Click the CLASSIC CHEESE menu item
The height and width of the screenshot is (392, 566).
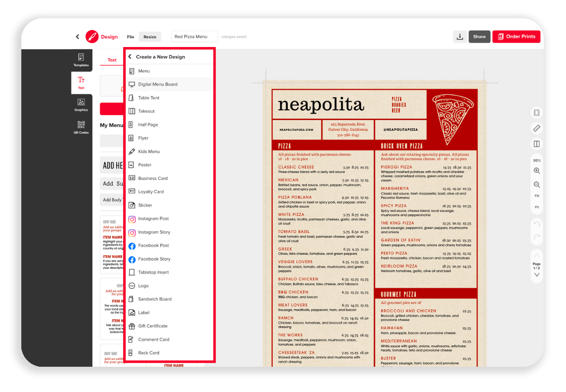[x=296, y=167]
